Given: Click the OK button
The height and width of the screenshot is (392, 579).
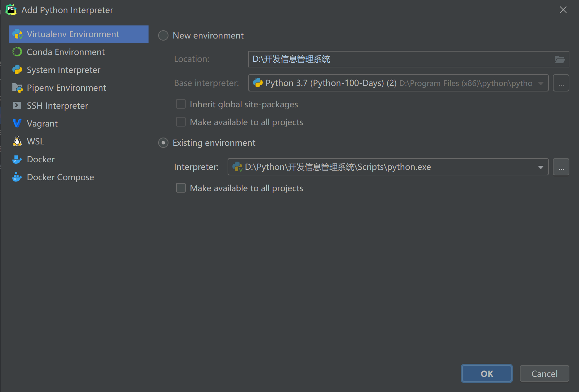Looking at the screenshot, I should pyautogui.click(x=487, y=373).
